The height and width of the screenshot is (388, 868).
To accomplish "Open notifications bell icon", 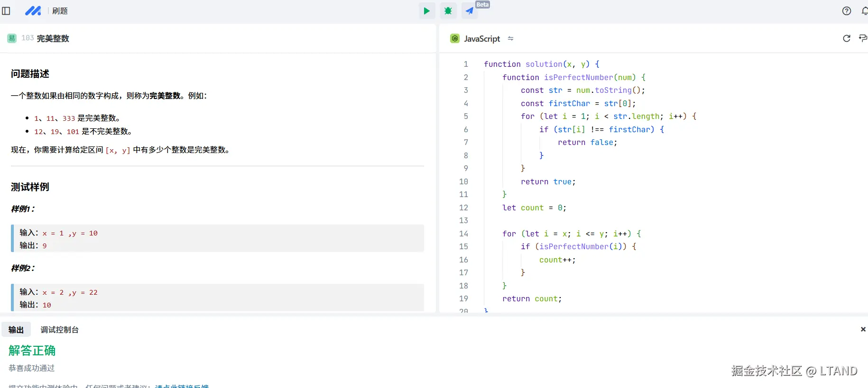I will tap(864, 11).
